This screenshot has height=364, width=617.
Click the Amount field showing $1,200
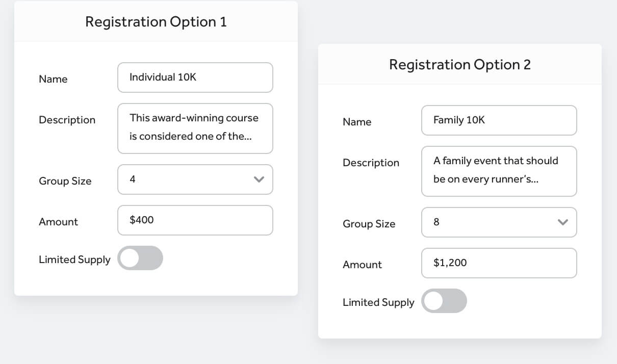(499, 263)
